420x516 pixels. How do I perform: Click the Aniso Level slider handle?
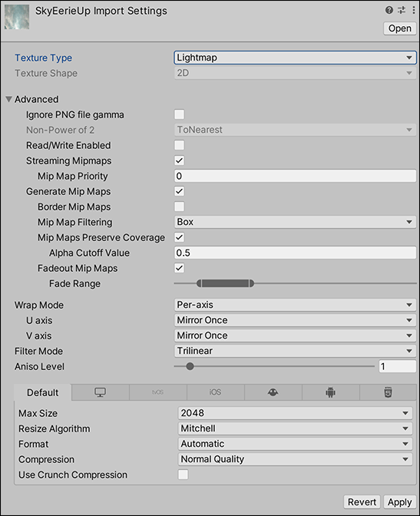point(190,366)
